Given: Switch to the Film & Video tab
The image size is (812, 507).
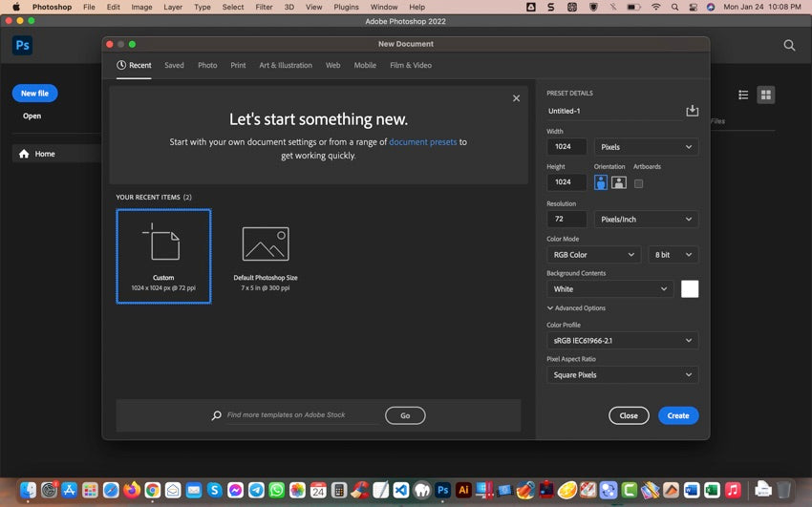Looking at the screenshot, I should (411, 65).
